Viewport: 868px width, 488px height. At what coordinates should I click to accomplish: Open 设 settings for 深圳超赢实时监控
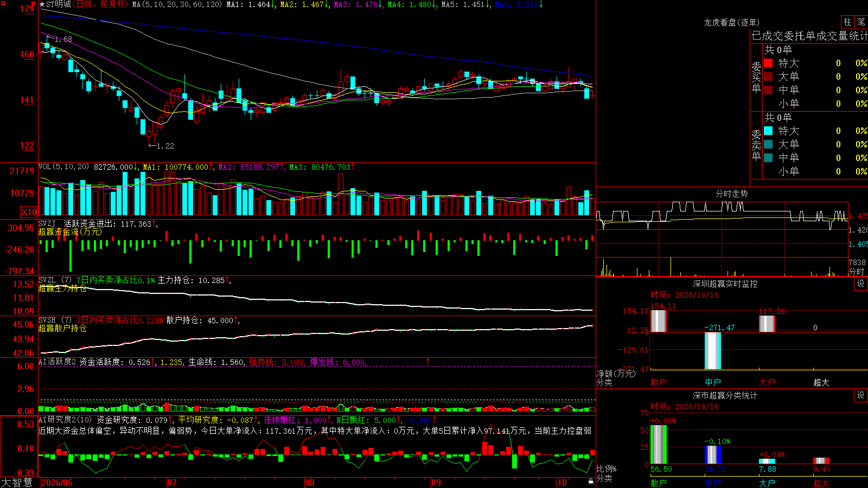coord(861,284)
